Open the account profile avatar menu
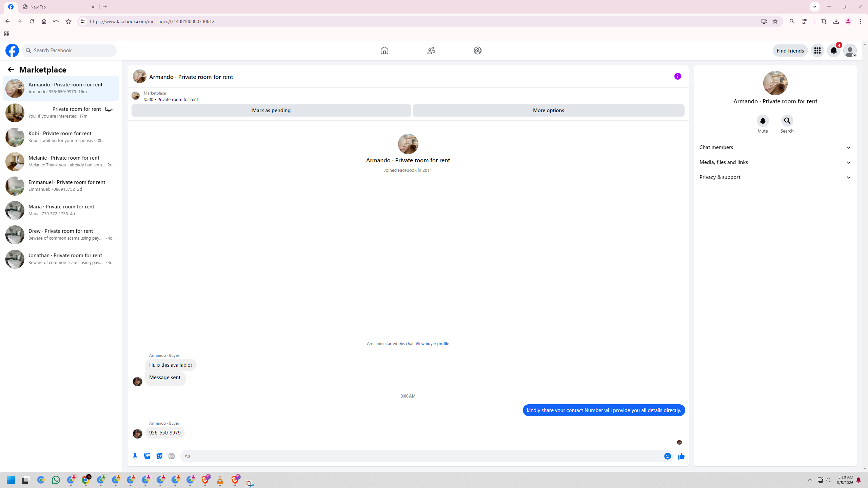 (x=850, y=50)
